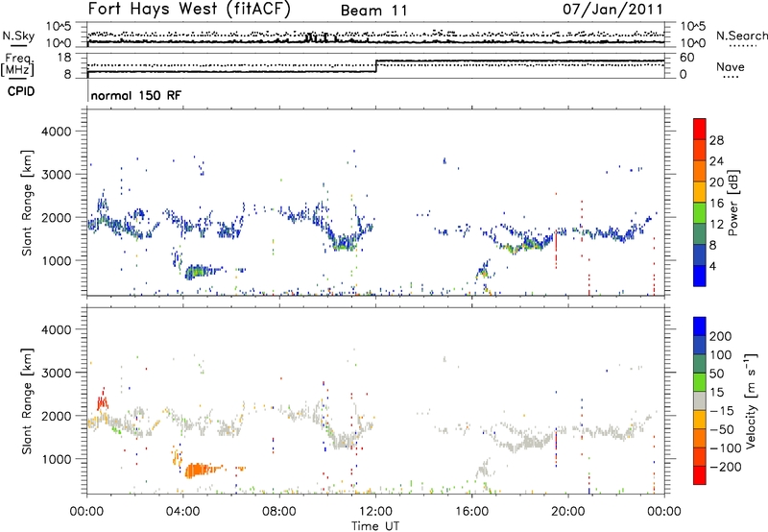Click the velocity color bar
Image resolution: width=768 pixels, height=532 pixels.
tap(700, 400)
